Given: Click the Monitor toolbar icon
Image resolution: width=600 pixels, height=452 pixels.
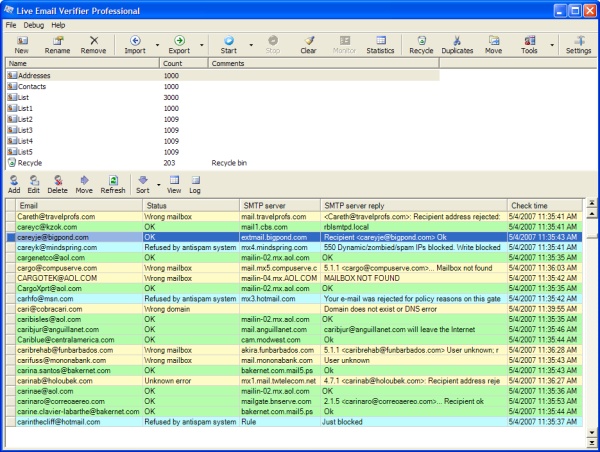Looking at the screenshot, I should point(344,45).
